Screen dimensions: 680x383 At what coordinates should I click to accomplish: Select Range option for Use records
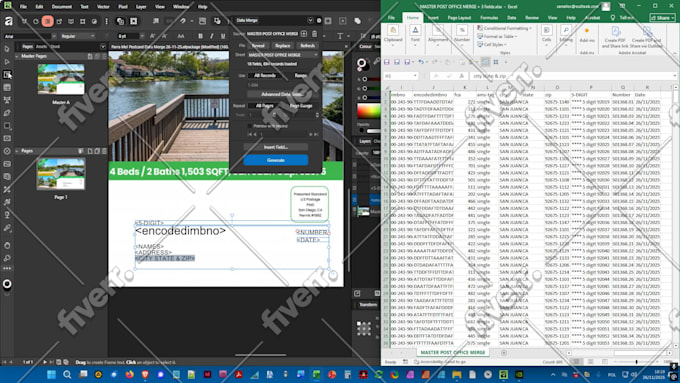tap(301, 75)
